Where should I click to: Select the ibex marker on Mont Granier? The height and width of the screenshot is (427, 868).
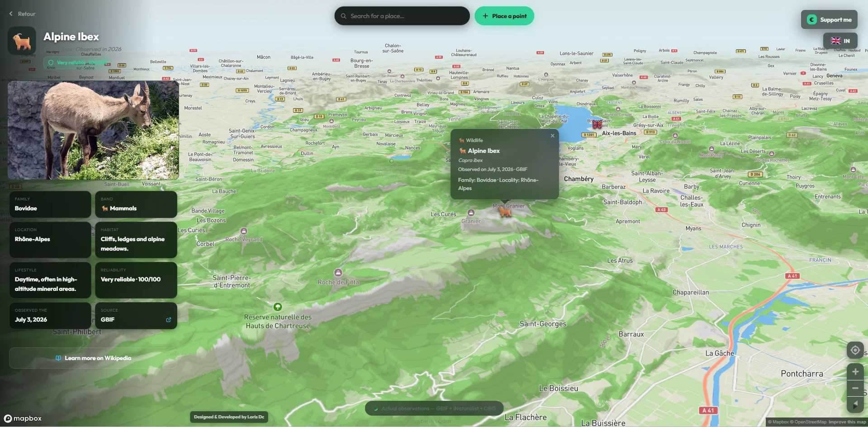(x=505, y=212)
